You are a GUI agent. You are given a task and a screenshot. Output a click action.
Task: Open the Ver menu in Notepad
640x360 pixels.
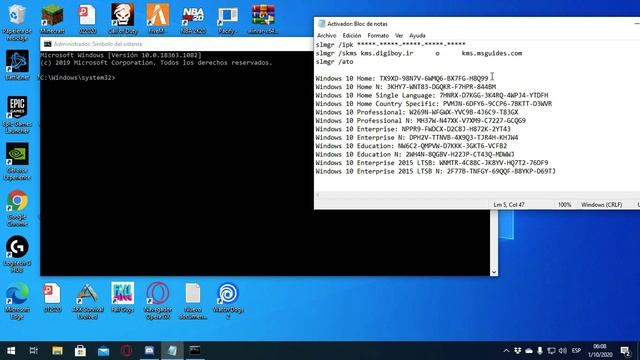coord(399,36)
